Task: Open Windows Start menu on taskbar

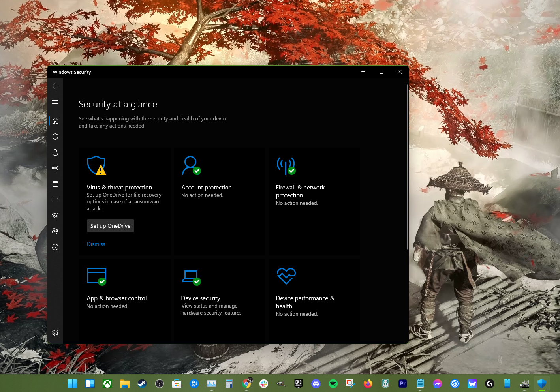Action: point(73,383)
